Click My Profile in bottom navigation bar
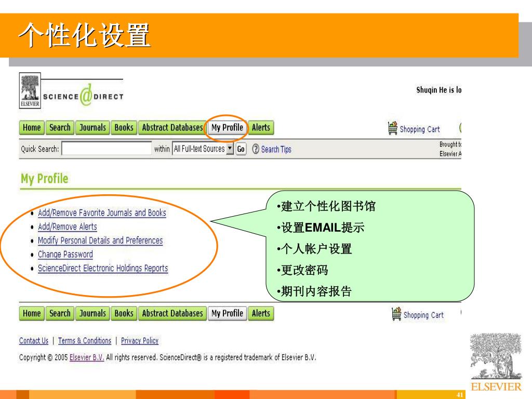The width and height of the screenshot is (532, 399). tap(228, 313)
